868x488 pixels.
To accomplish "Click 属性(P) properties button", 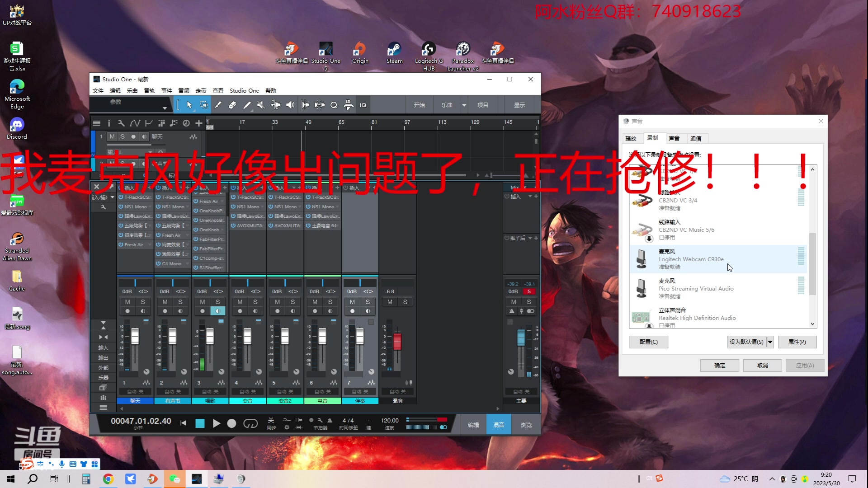I will tap(797, 342).
